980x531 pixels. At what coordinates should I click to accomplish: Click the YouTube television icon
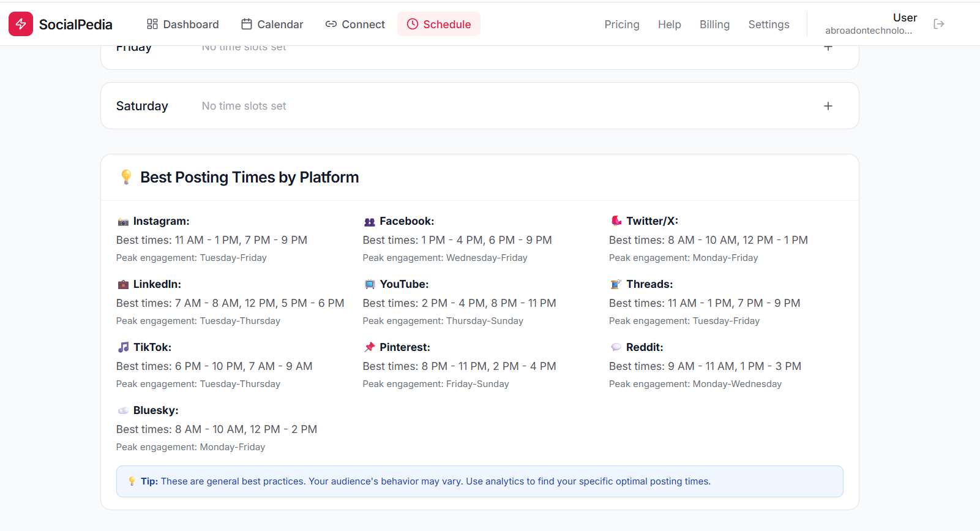[369, 284]
